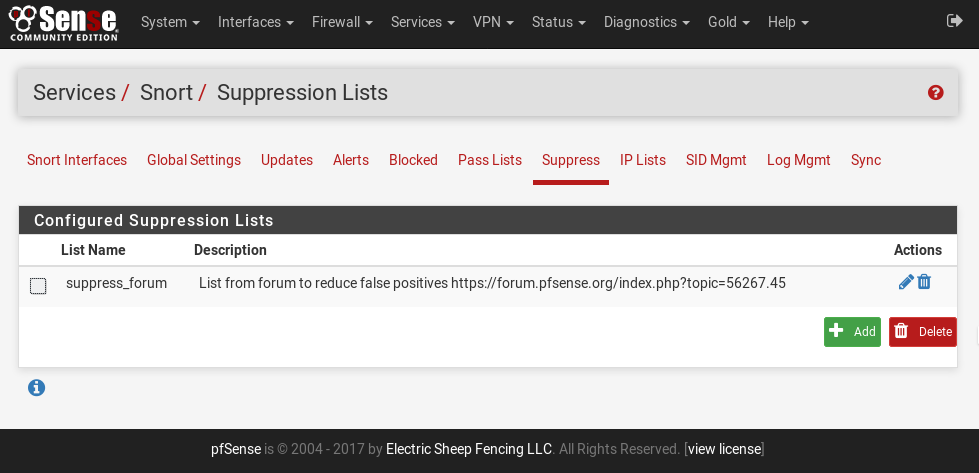Screen dimensions: 979x473
Task: Tick the suppress_forum list checkbox
Action: 38,286
